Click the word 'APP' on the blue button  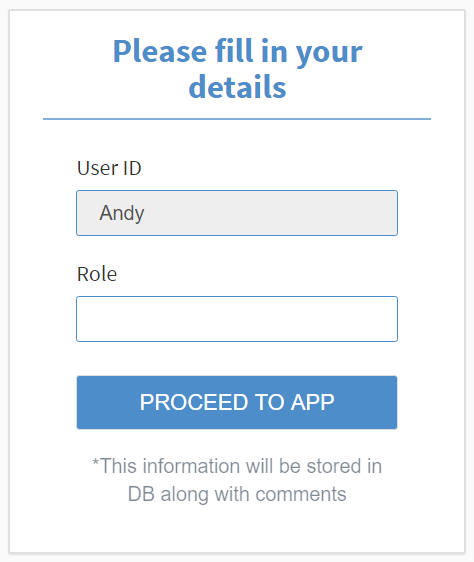click(312, 402)
